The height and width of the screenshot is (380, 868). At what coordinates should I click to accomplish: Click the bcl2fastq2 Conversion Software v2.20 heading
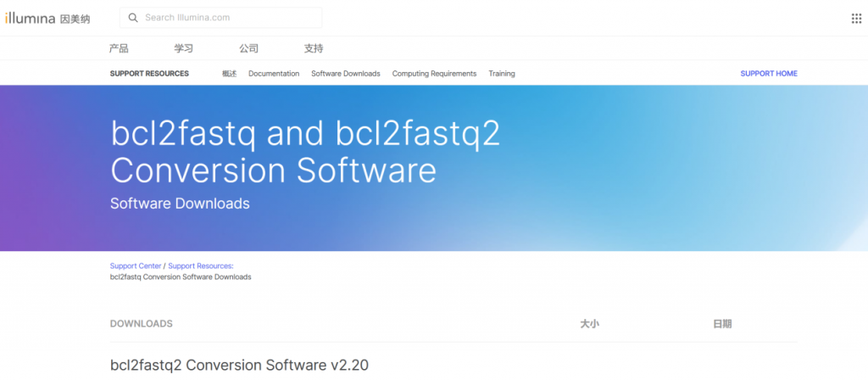tap(239, 366)
